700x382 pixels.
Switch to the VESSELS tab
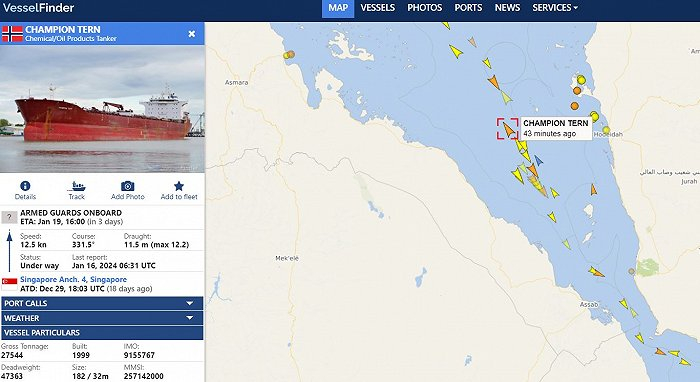tap(378, 8)
